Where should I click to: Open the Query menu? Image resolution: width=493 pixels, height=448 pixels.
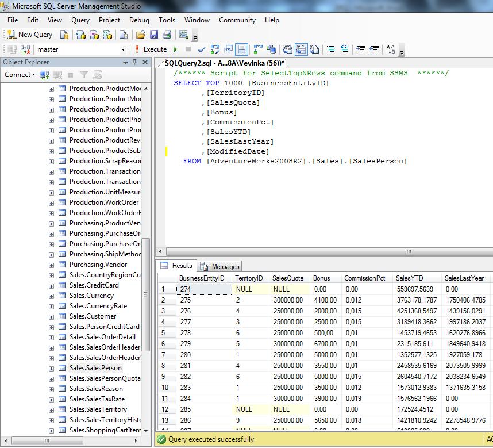click(x=80, y=20)
